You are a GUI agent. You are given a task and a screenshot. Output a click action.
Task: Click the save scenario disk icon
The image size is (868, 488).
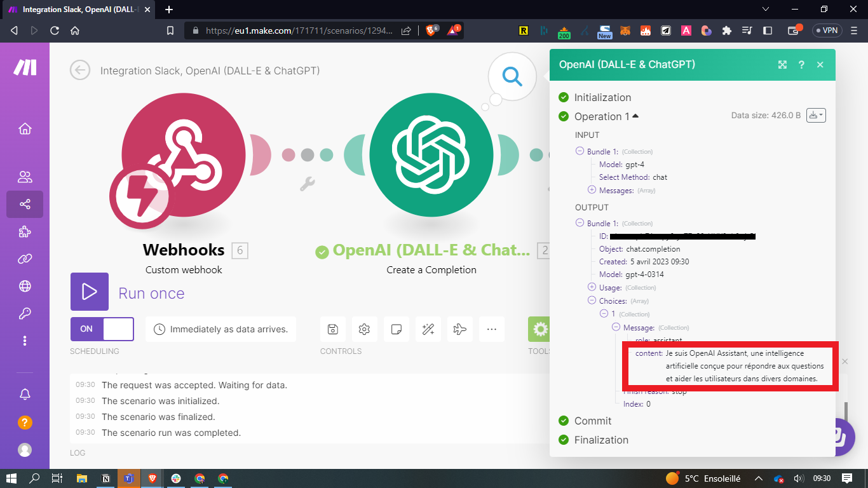point(332,329)
